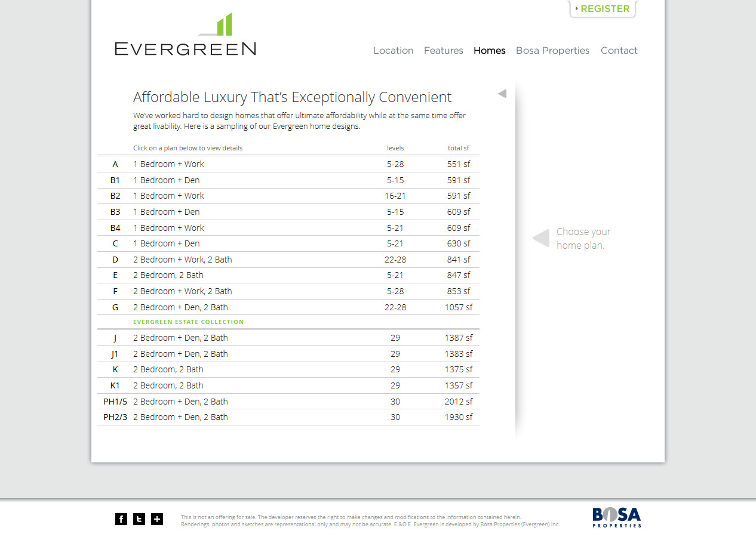Click the 1383 sf total value
This screenshot has height=537, width=756.
click(x=459, y=354)
